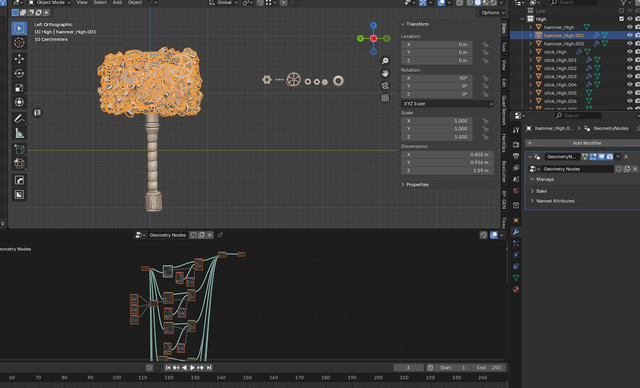640x388 pixels.
Task: Click the blue Z axis gizmo ball
Action: 373,25
